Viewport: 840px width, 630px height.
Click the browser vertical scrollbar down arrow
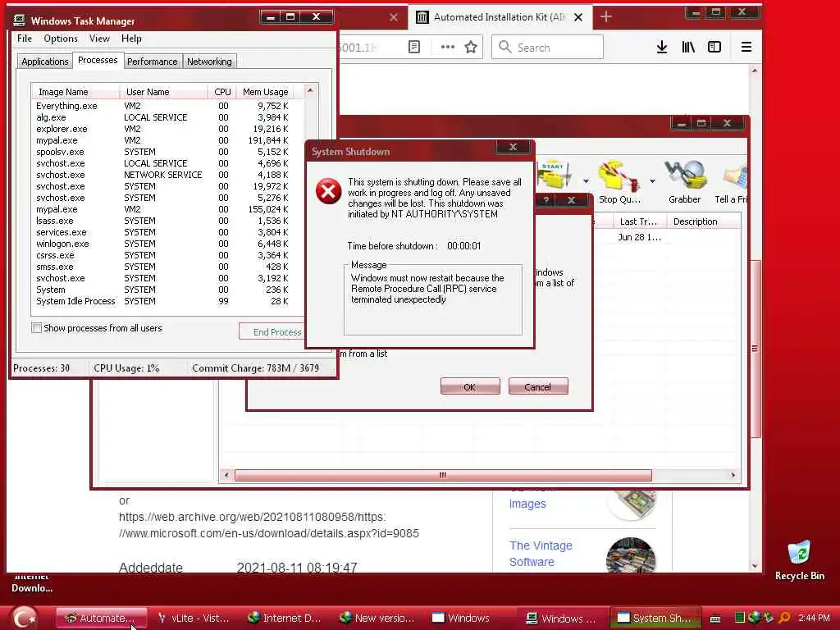pos(755,566)
